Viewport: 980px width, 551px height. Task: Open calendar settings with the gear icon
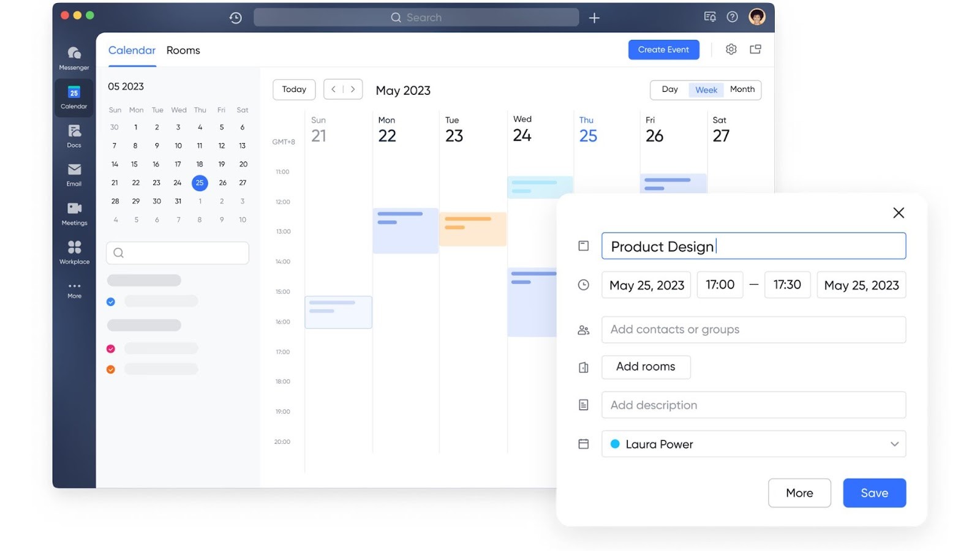click(731, 49)
